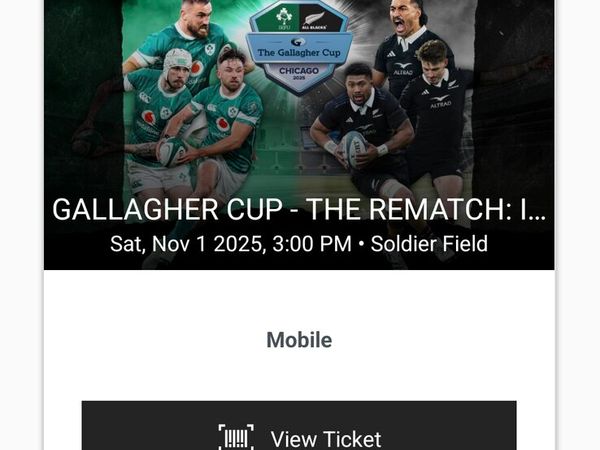The image size is (600, 450).
Task: Click the rugby ball held by the All Black
Action: click(x=354, y=149)
